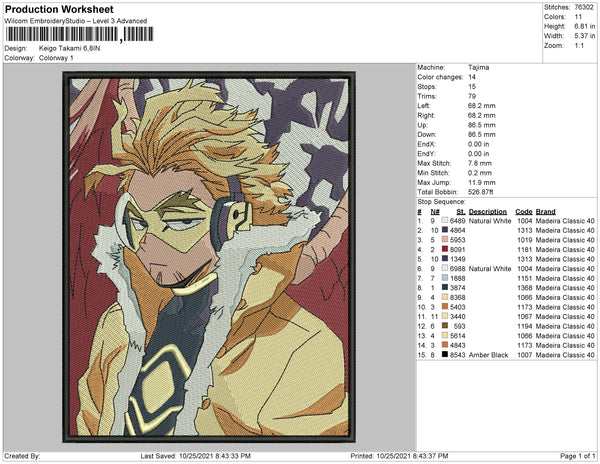Click the 'Page 1 of 1' footer text
Screen dimensions: 600x464
tap(578, 456)
